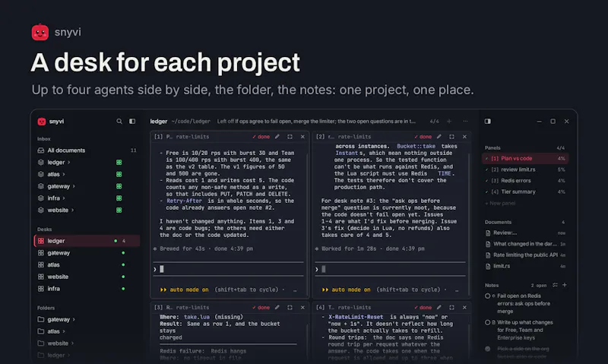Click the Retry-After link in panel [1]
Screen dimensions: 608x364
tap(184, 201)
